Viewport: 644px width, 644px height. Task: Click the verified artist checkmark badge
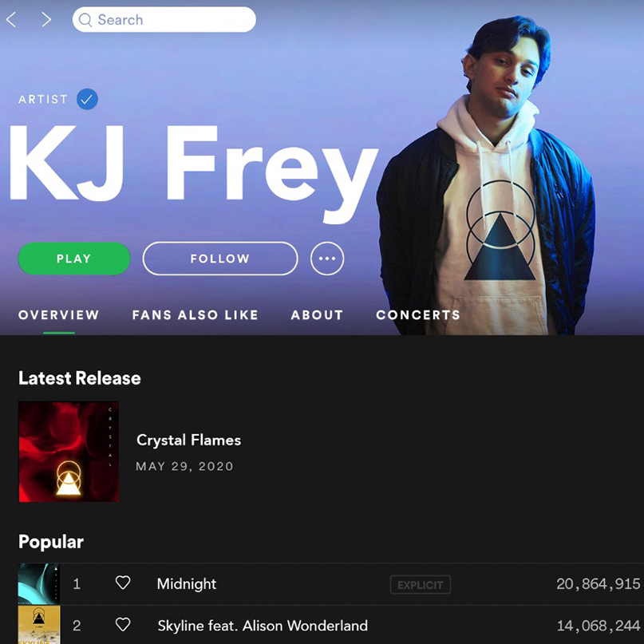click(x=87, y=99)
